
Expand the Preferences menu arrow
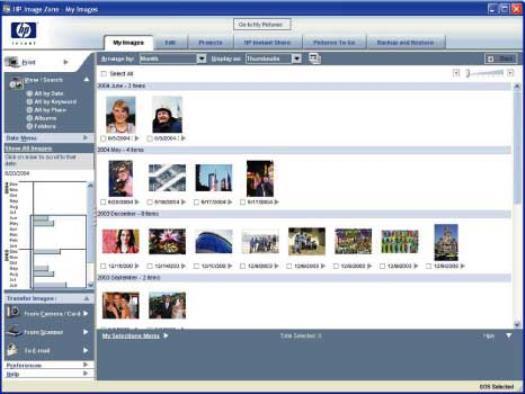tap(85, 365)
